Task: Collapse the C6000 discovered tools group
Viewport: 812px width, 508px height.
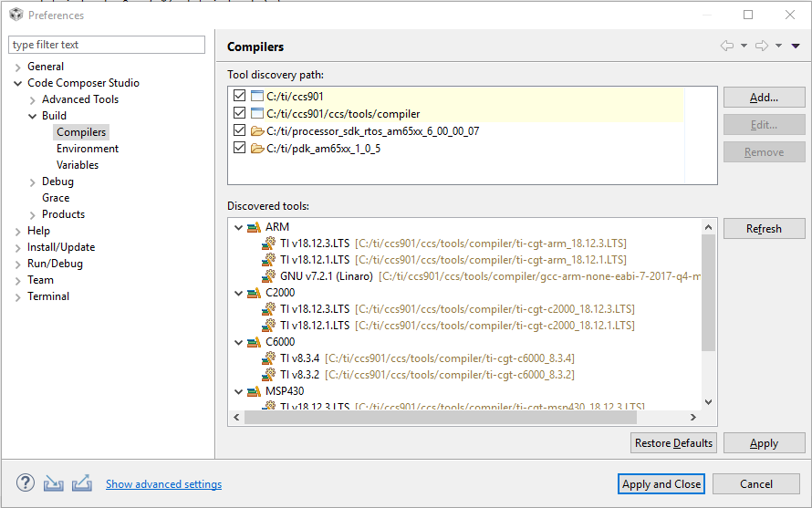Action: (x=238, y=342)
